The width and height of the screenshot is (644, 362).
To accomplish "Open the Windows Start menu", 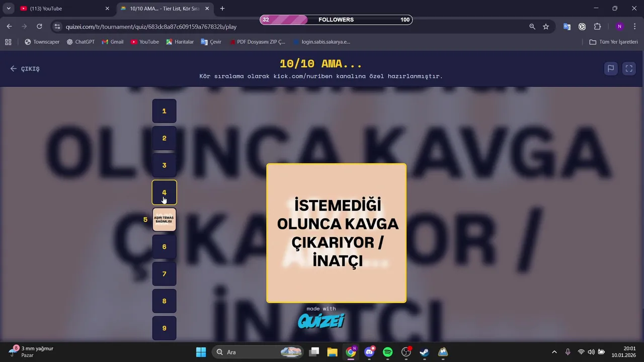I will 201,352.
